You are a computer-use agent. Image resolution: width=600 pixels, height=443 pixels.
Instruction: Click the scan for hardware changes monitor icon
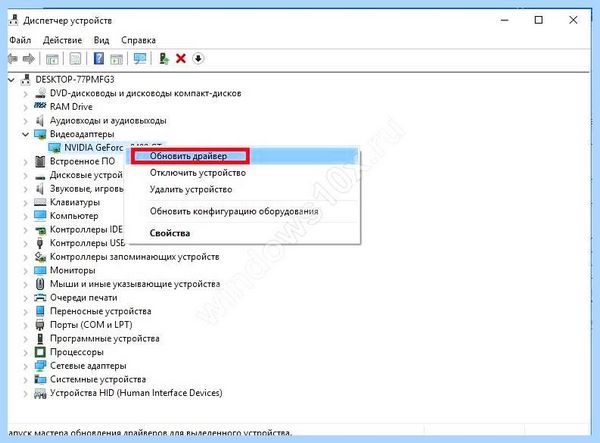(140, 59)
